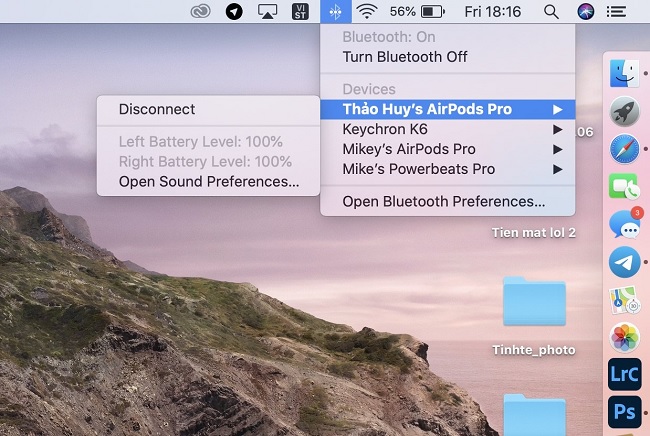Open the Wi-Fi status menu

click(367, 12)
